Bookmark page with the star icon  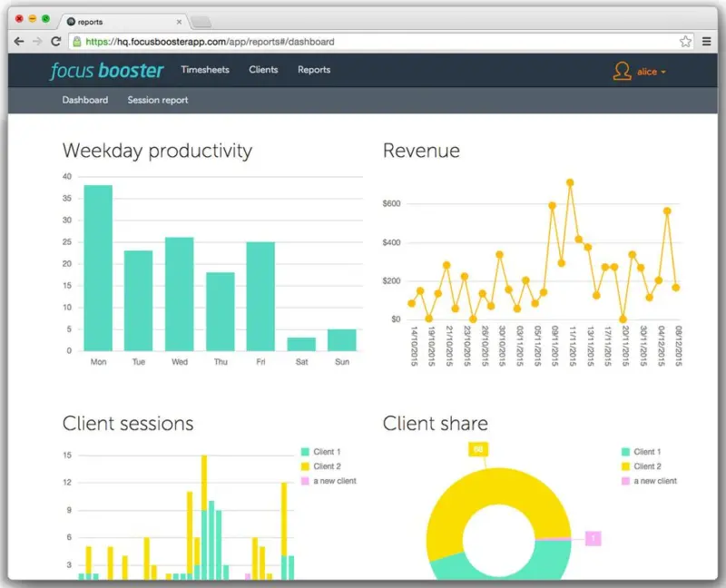pos(685,42)
